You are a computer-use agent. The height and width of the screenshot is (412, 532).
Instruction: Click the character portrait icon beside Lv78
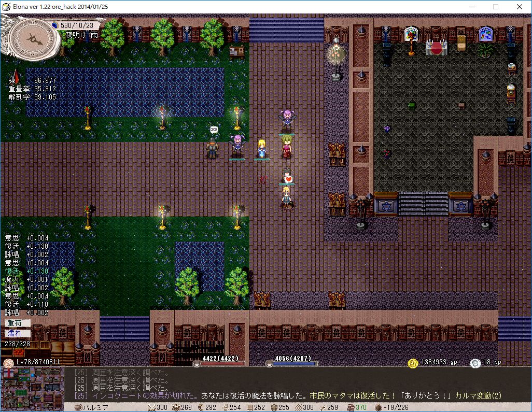pyautogui.click(x=8, y=363)
